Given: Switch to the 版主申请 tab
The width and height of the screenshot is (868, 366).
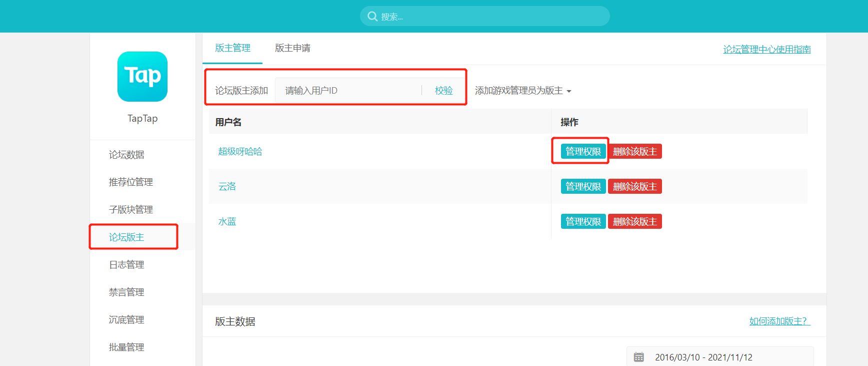Looking at the screenshot, I should [292, 48].
